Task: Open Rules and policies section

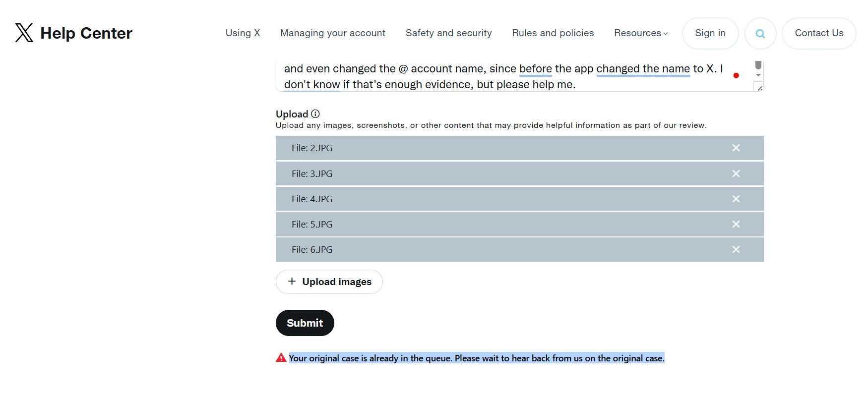Action: coord(553,33)
